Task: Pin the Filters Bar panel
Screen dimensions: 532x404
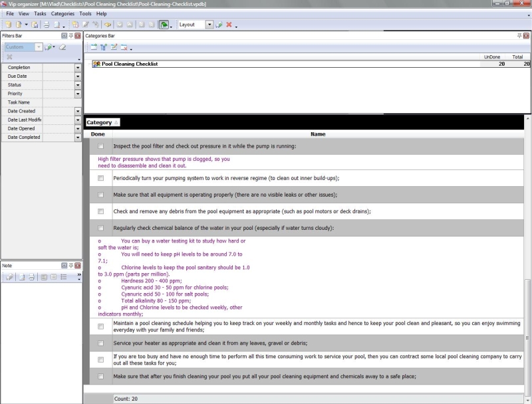Action: click(71, 35)
